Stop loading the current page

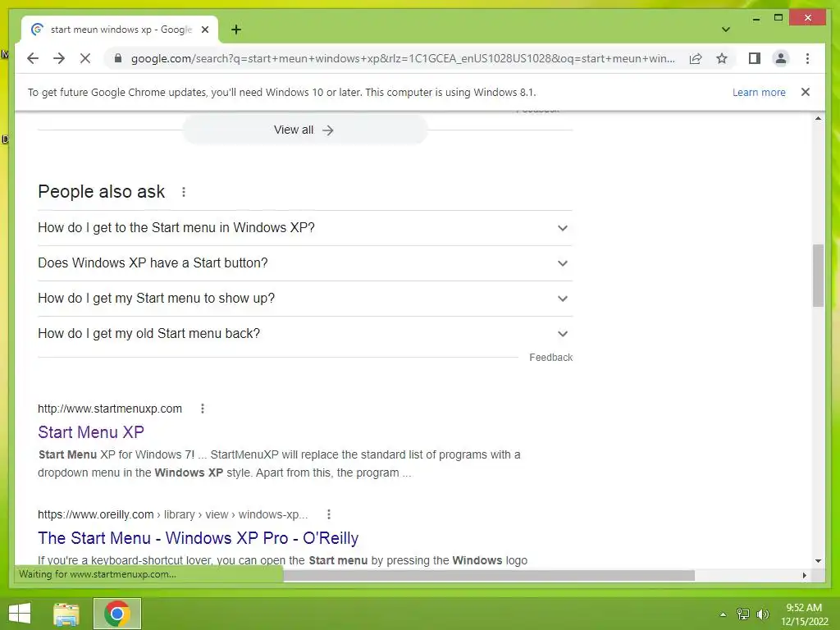pos(85,58)
